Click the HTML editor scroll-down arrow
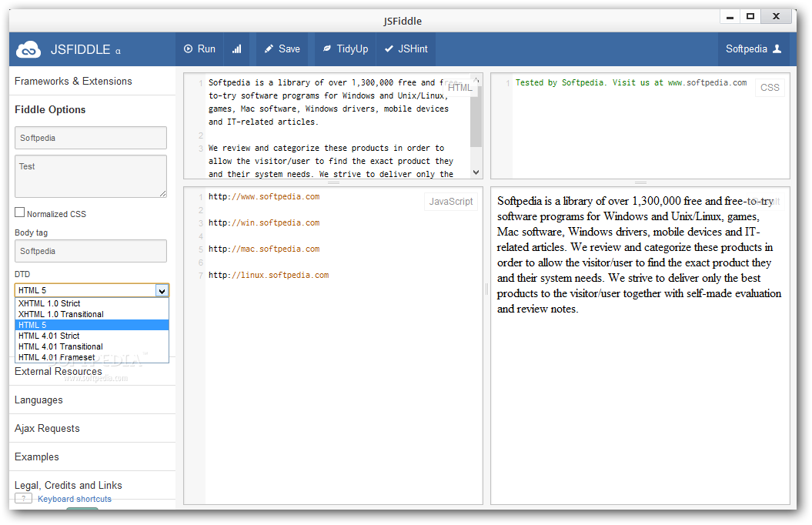The height and width of the screenshot is (525, 812). [x=476, y=172]
